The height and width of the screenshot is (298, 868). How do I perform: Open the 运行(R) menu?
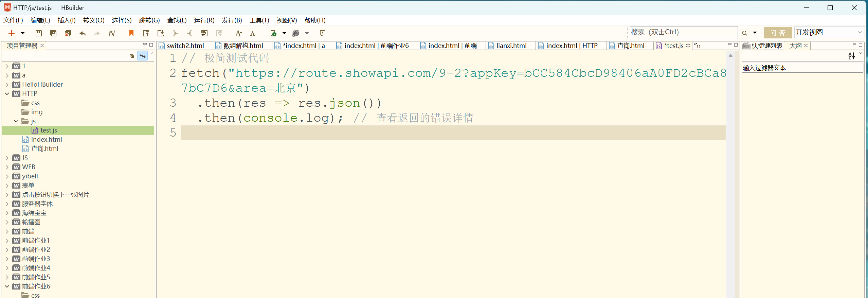tap(204, 20)
